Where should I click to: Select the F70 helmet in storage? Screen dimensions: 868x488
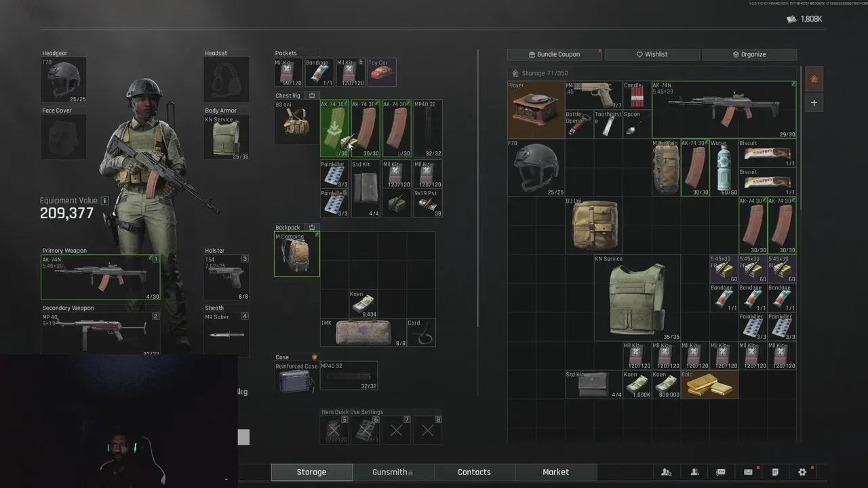(x=536, y=167)
